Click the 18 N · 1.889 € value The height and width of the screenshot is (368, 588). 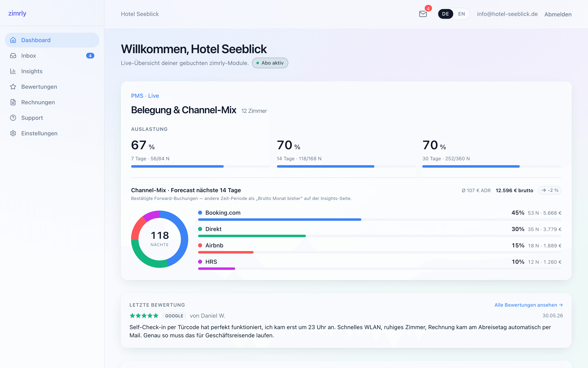pyautogui.click(x=545, y=246)
